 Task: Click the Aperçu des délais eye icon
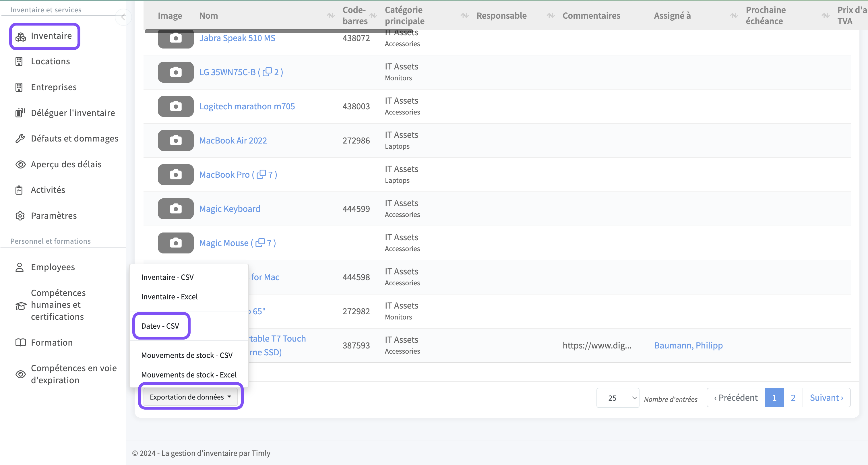[x=21, y=164]
